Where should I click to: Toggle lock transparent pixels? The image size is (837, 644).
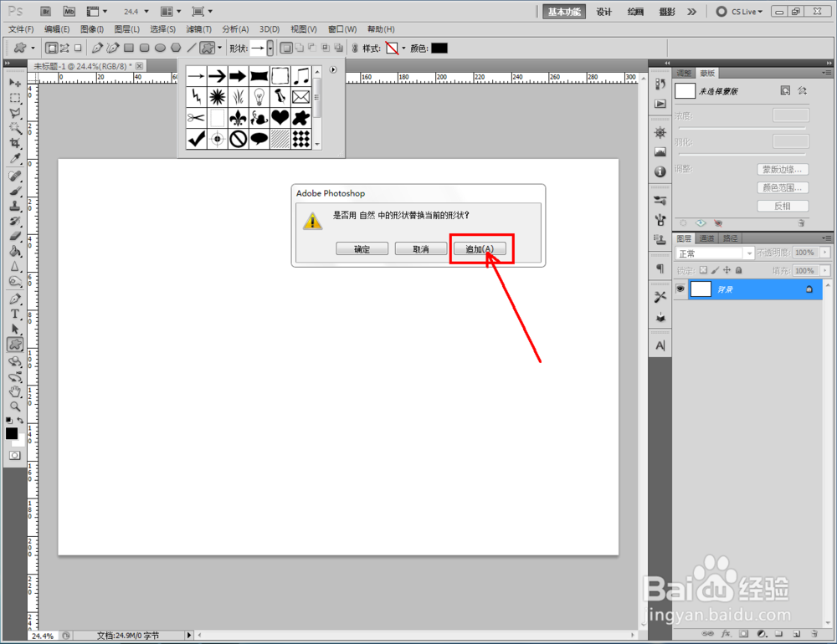coord(704,270)
